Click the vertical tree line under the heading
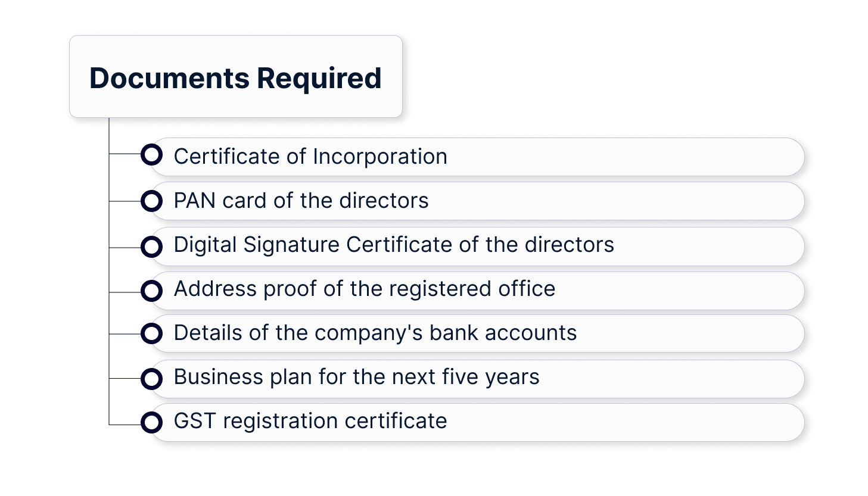The image size is (868, 496). pyautogui.click(x=109, y=268)
